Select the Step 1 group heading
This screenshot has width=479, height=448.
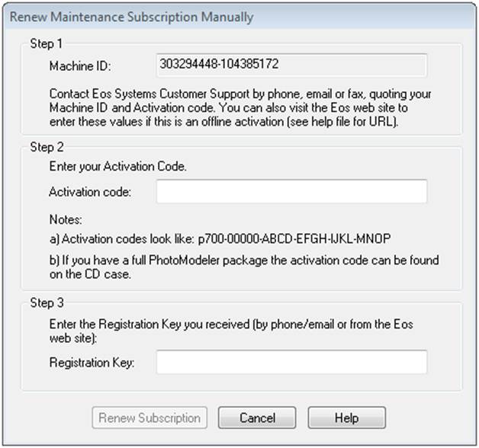pos(42,44)
